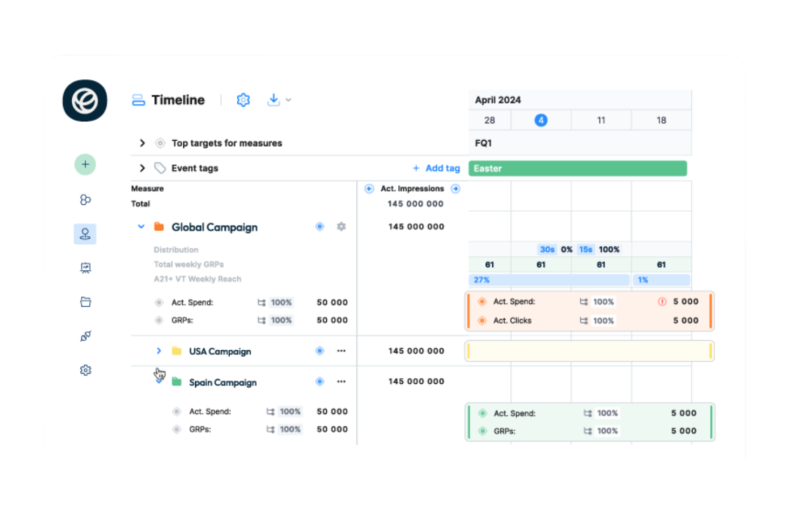The height and width of the screenshot is (532, 798).
Task: Toggle the Spain Campaign target indicator
Action: [320, 382]
